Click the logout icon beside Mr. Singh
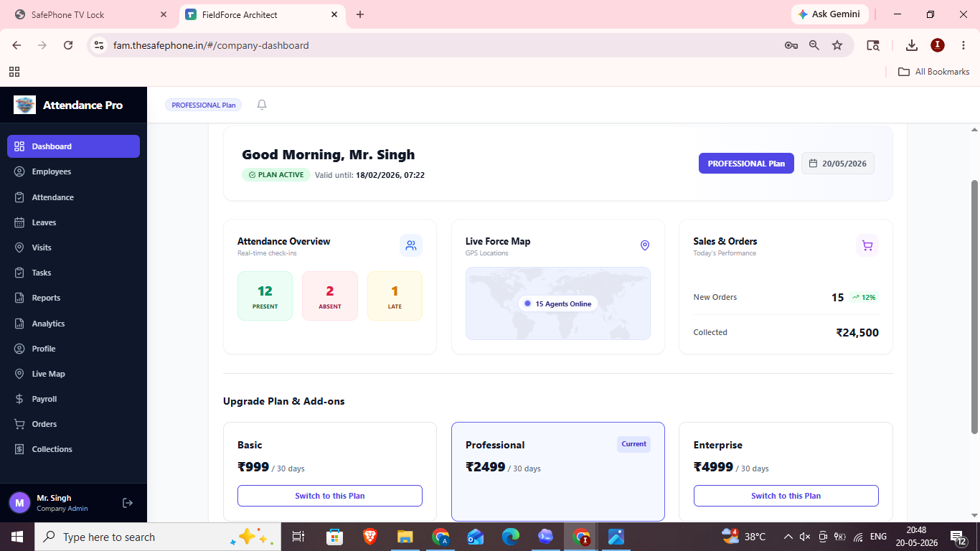Image resolution: width=980 pixels, height=551 pixels. 128,503
